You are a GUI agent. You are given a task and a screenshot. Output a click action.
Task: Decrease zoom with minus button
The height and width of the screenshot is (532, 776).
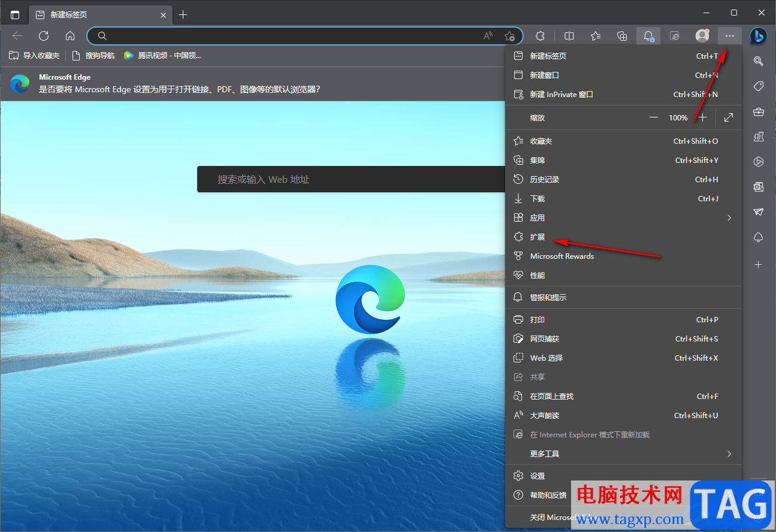[x=653, y=118]
